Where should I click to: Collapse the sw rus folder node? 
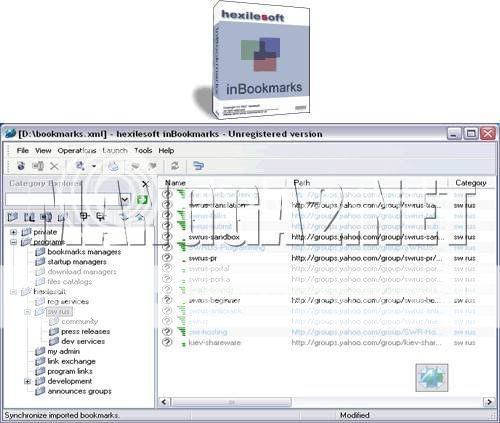(x=28, y=312)
